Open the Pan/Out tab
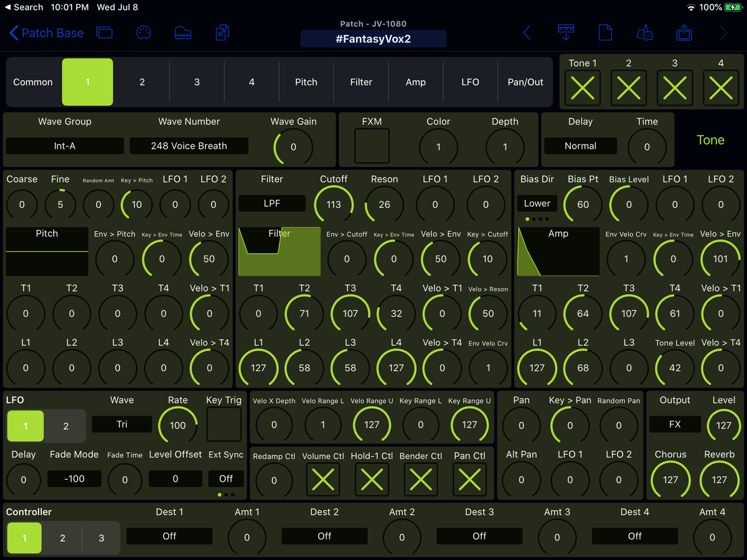The height and width of the screenshot is (560, 747). click(525, 82)
